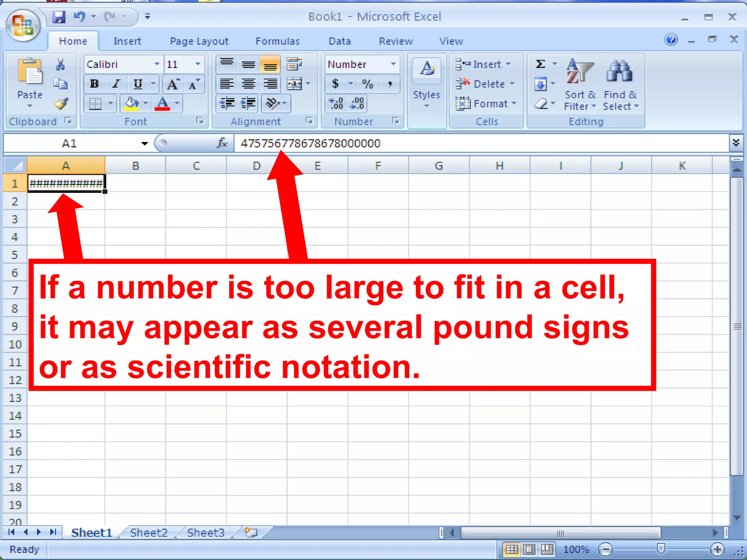Screen dimensions: 747x560
Task: Expand the Name Box A1 dropdown
Action: pos(144,144)
